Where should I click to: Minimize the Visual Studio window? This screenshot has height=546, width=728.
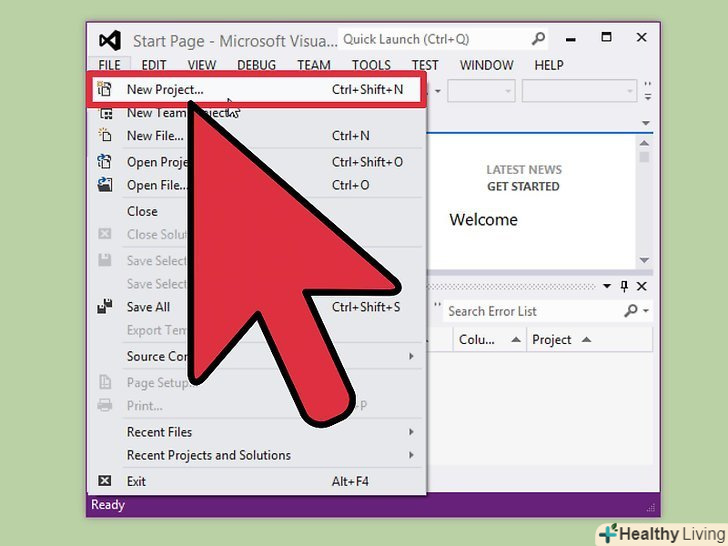pyautogui.click(x=571, y=39)
